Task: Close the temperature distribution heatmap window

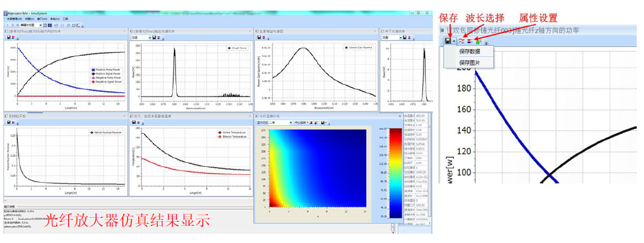Action: pos(400,116)
